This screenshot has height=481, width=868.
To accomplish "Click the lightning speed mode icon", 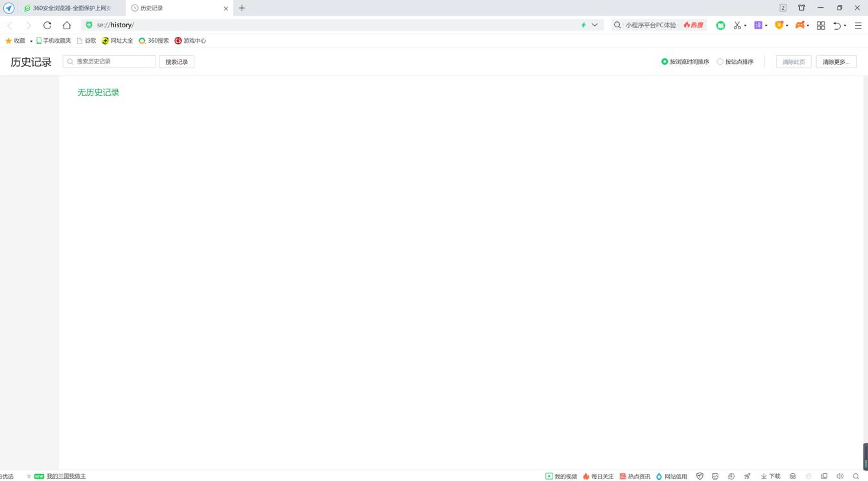I will coord(583,25).
